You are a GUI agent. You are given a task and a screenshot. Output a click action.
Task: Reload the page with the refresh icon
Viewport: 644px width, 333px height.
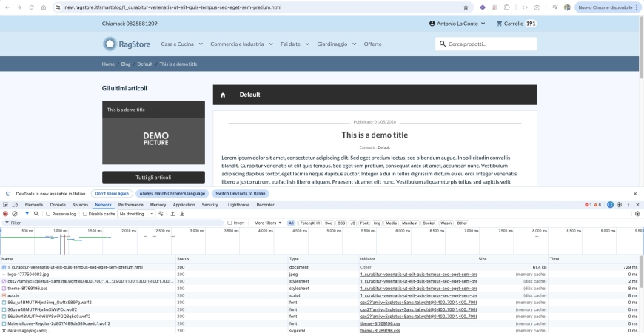[x=31, y=7]
